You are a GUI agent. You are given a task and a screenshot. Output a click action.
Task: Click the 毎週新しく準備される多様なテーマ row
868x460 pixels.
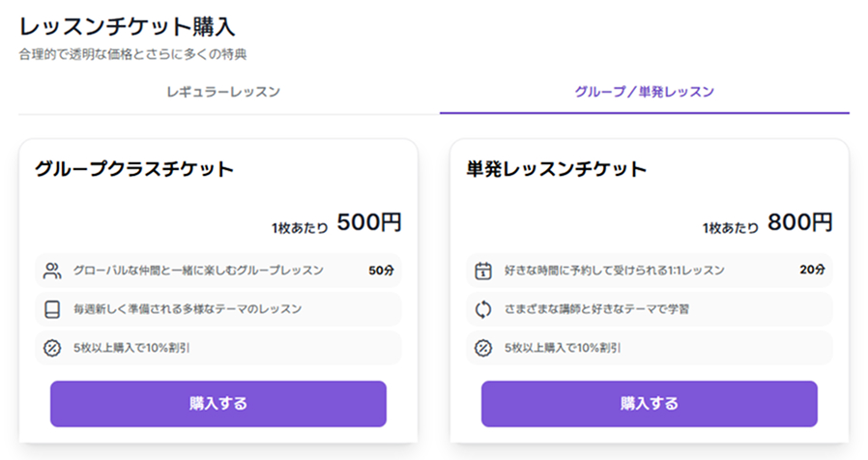[x=188, y=309]
